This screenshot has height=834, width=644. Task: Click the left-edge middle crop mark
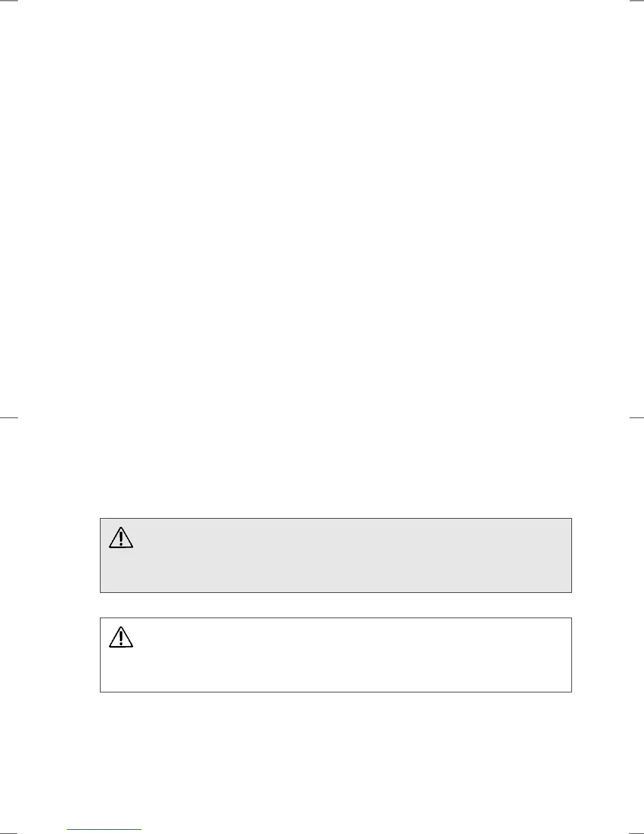click(9, 418)
